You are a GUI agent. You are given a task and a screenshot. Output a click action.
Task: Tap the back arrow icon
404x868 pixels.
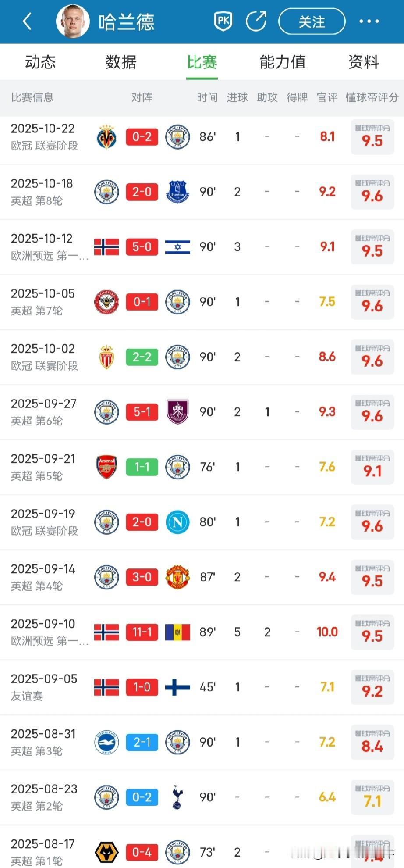click(x=27, y=21)
